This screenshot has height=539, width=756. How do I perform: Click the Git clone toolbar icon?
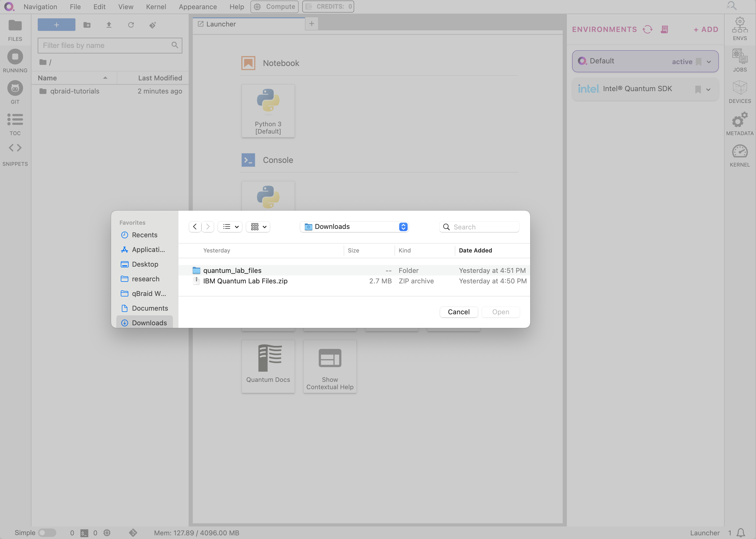pyautogui.click(x=153, y=25)
